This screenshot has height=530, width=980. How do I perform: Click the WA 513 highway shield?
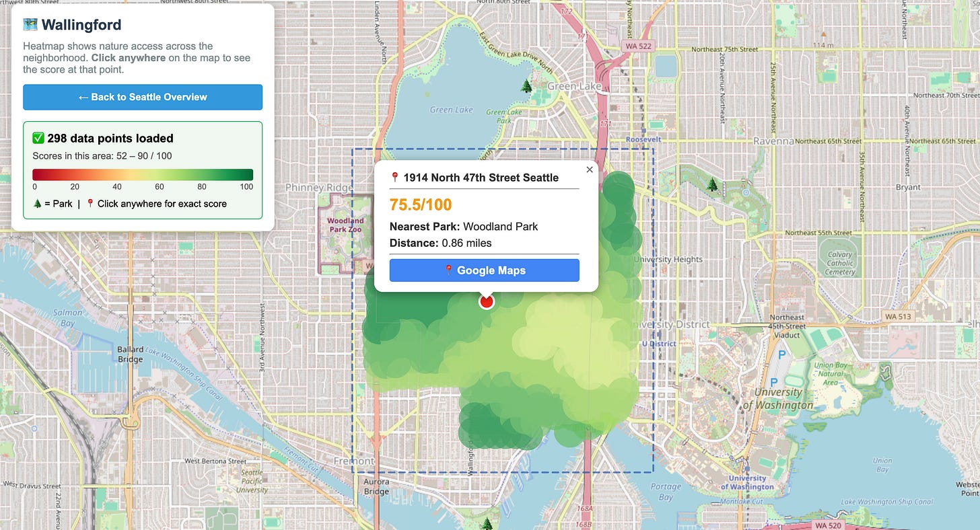(x=897, y=316)
